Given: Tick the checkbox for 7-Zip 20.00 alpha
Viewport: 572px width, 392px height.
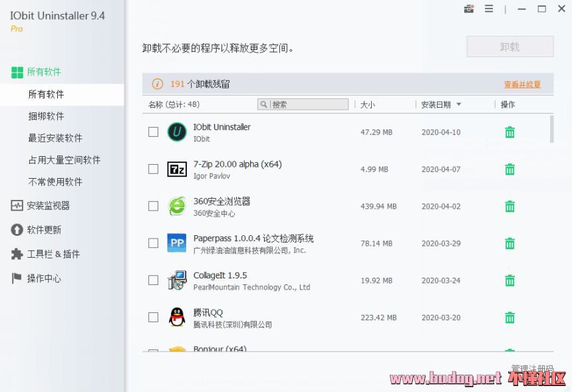Looking at the screenshot, I should point(153,169).
